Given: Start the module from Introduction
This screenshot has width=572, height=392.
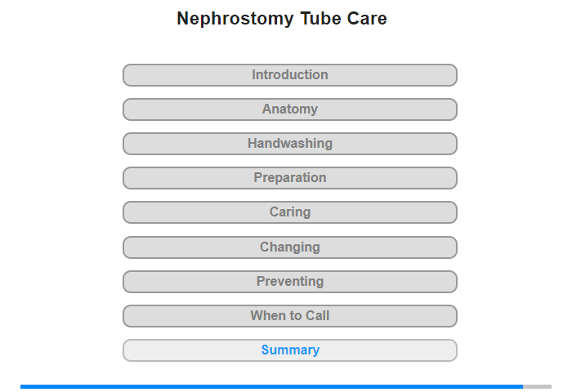Looking at the screenshot, I should pyautogui.click(x=289, y=75).
